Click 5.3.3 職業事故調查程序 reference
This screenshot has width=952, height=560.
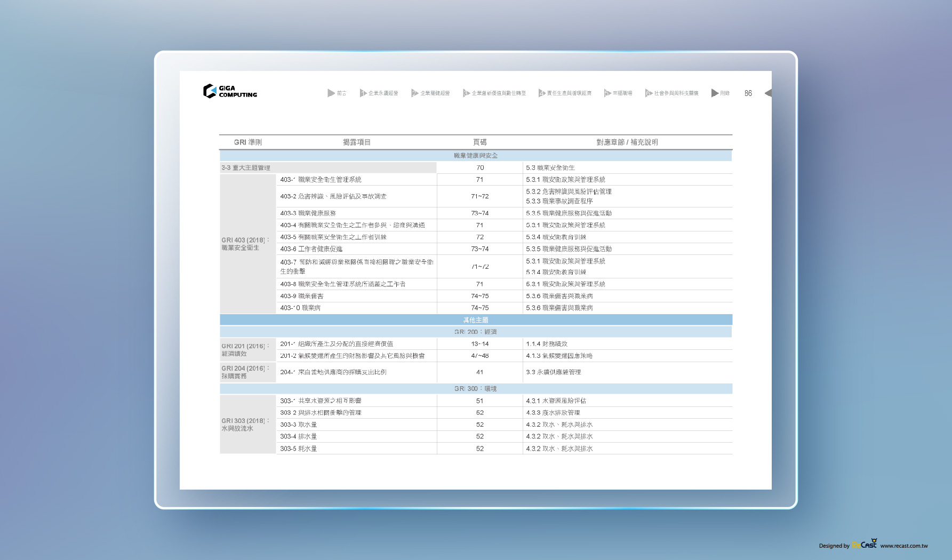[x=559, y=201]
